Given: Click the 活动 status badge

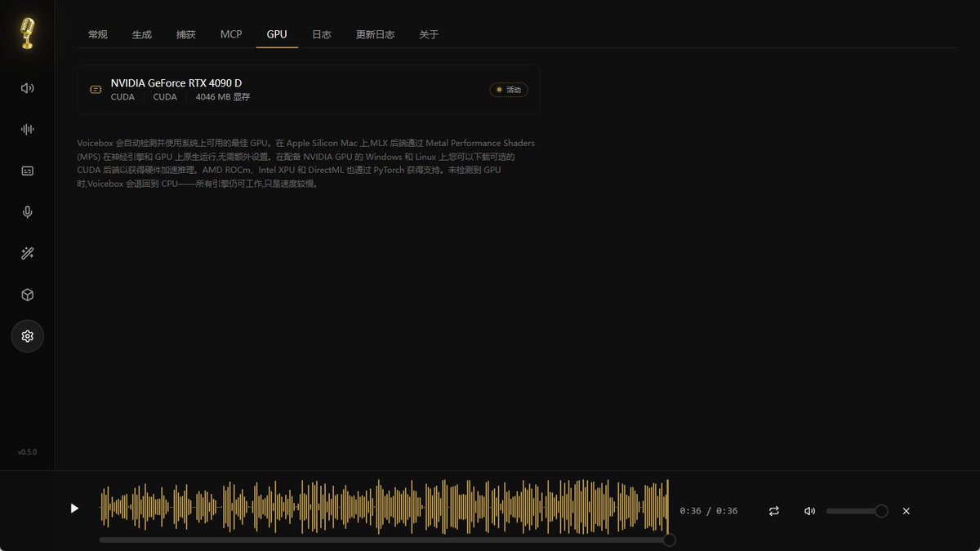Looking at the screenshot, I should click(x=509, y=90).
